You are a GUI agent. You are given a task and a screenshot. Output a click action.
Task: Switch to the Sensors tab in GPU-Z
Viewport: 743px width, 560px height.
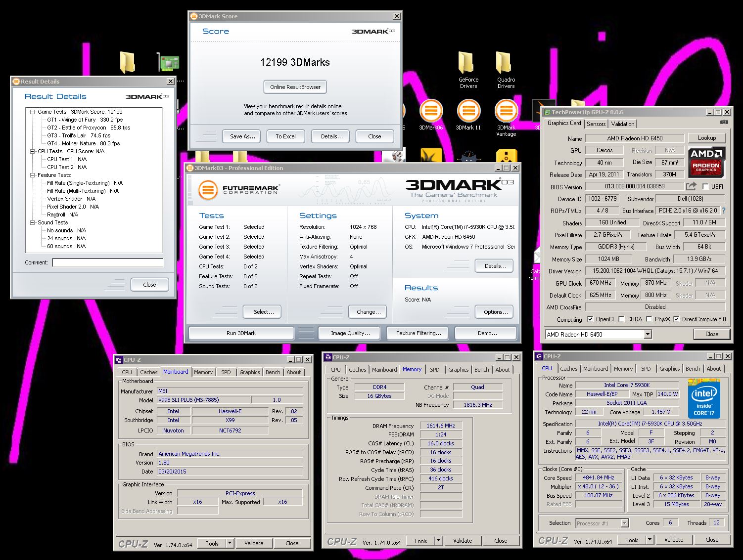pos(596,124)
